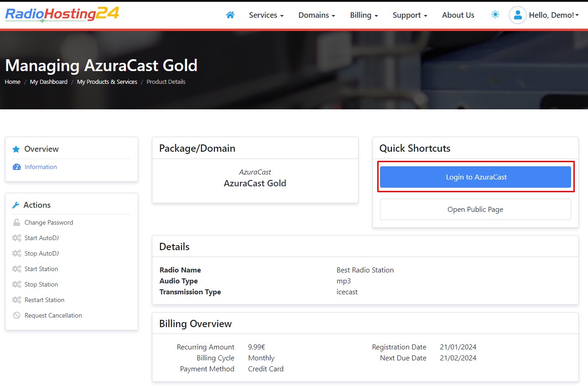Click the 'Package/Domain' panel heading
The image size is (588, 390).
(197, 149)
